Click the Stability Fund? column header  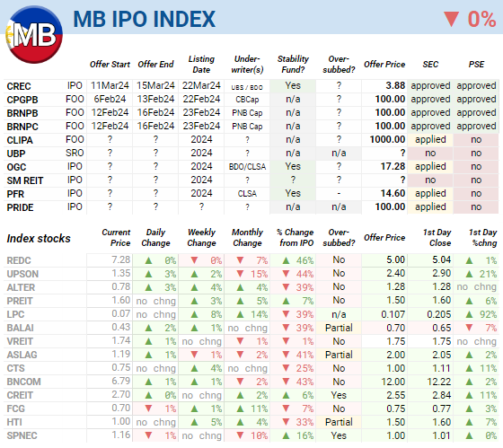coord(293,64)
